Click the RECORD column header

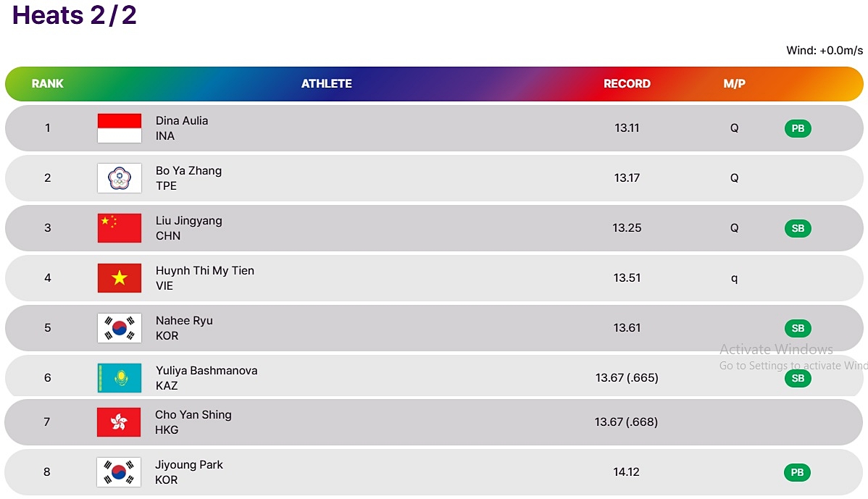click(x=627, y=83)
